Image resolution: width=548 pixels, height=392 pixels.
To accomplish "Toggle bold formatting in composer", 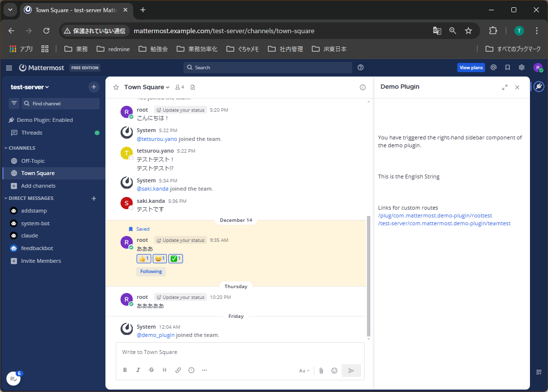I will pos(125,370).
